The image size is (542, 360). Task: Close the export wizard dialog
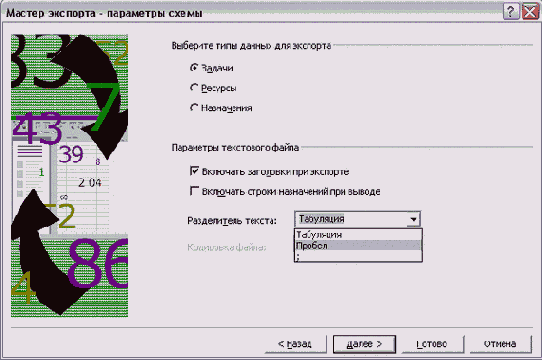(531, 11)
